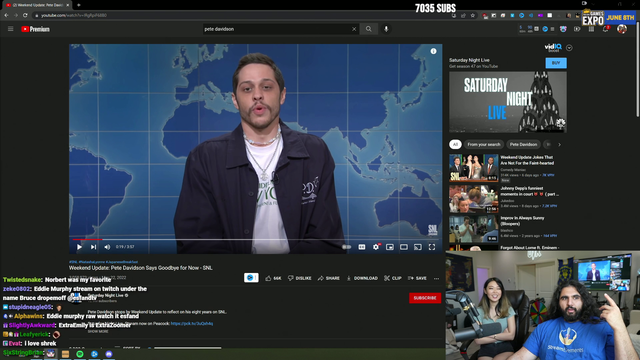Skip to next video
This screenshot has height=360, width=640.
(93, 247)
